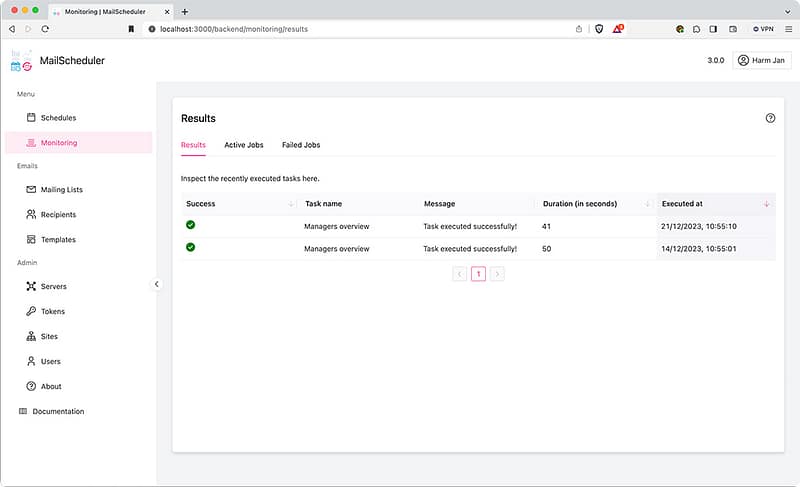Open the Harm Jan user menu
Image resolution: width=800 pixels, height=487 pixels.
click(762, 60)
